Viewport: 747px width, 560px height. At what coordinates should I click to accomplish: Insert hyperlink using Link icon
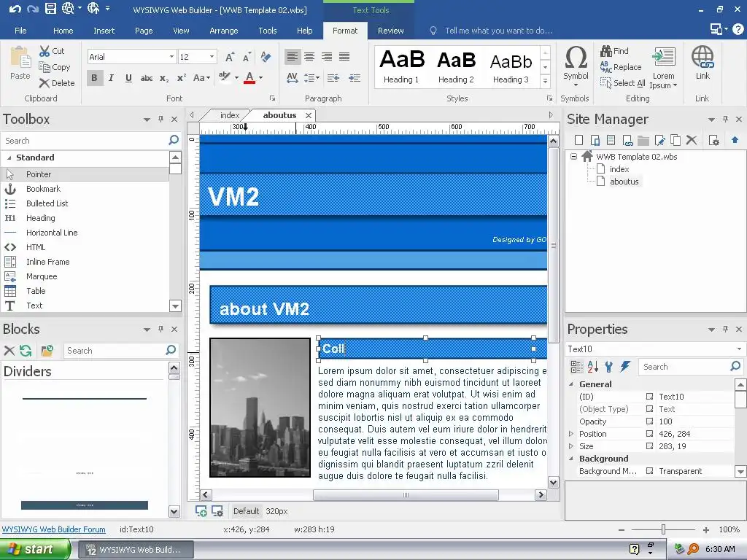(703, 63)
